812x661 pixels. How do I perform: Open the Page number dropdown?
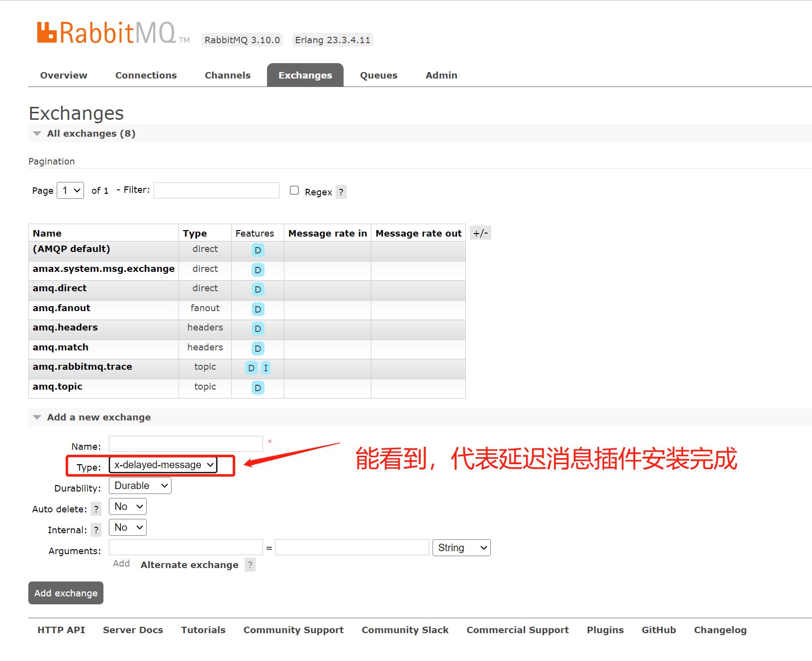71,190
